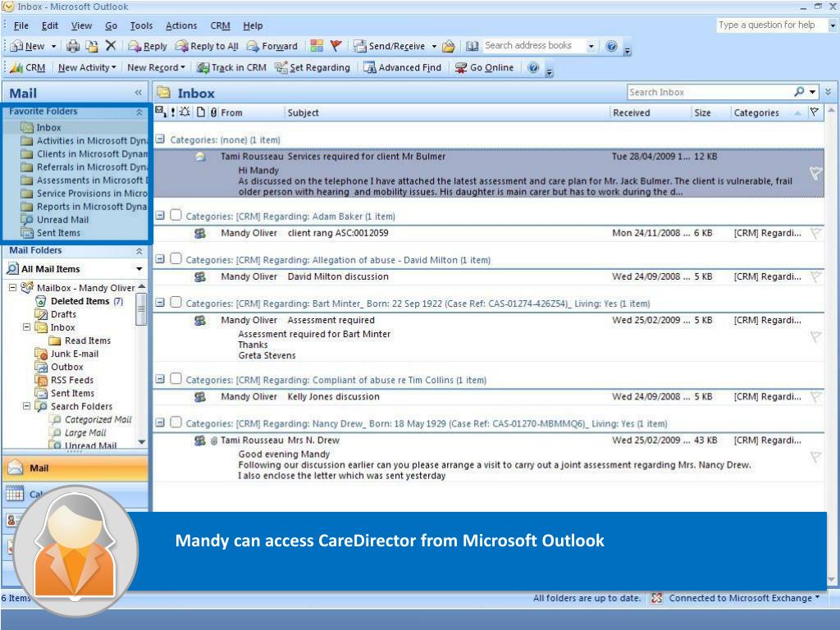This screenshot has height=630, width=840.
Task: Sort by the reminder bell column header
Action: [185, 112]
